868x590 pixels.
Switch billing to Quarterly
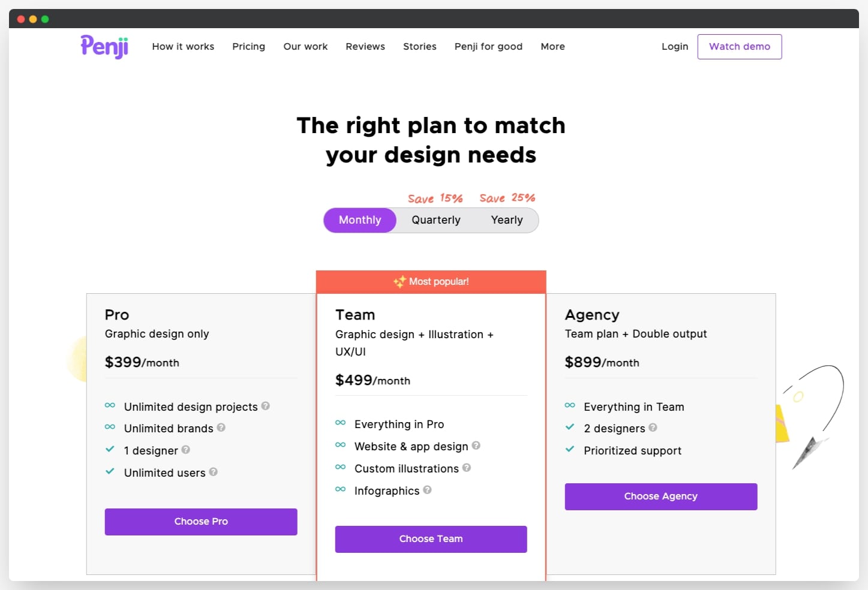click(x=436, y=220)
